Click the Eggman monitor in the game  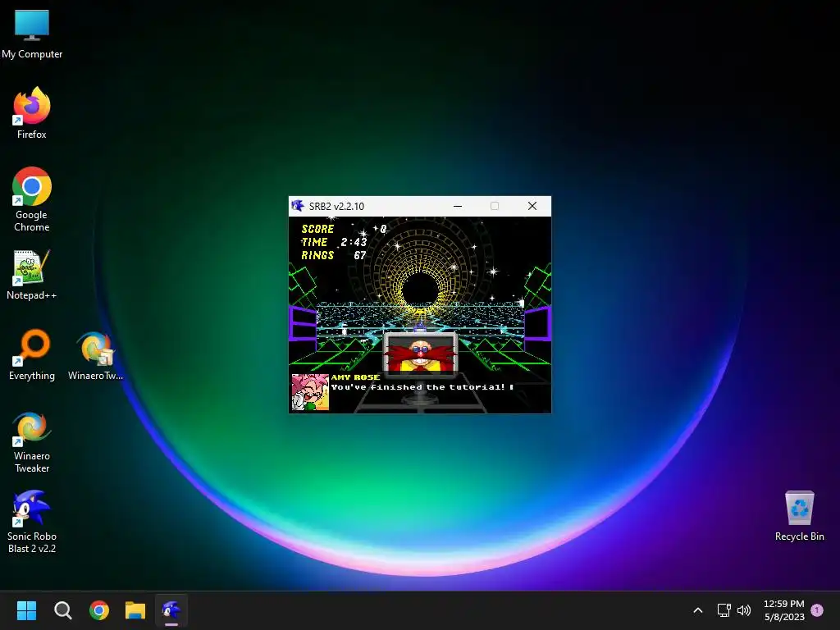(x=420, y=353)
